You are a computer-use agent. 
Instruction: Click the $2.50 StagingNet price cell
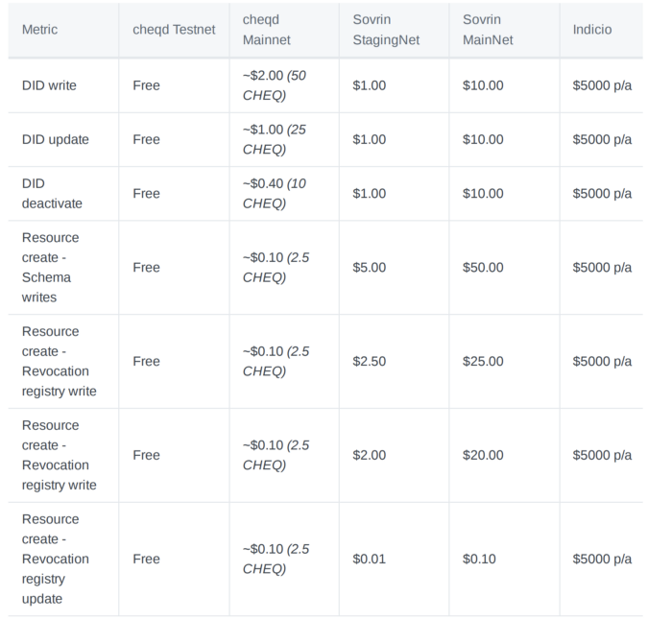point(369,361)
